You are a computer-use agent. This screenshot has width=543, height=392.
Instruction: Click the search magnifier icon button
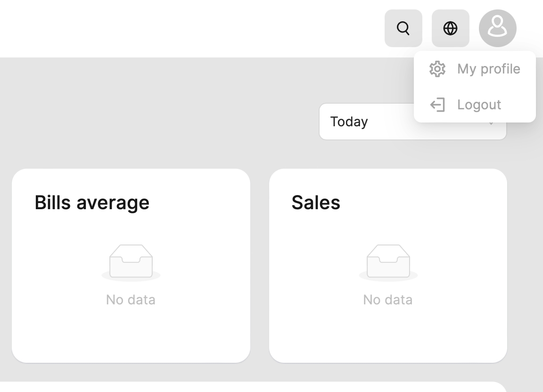coord(403,28)
